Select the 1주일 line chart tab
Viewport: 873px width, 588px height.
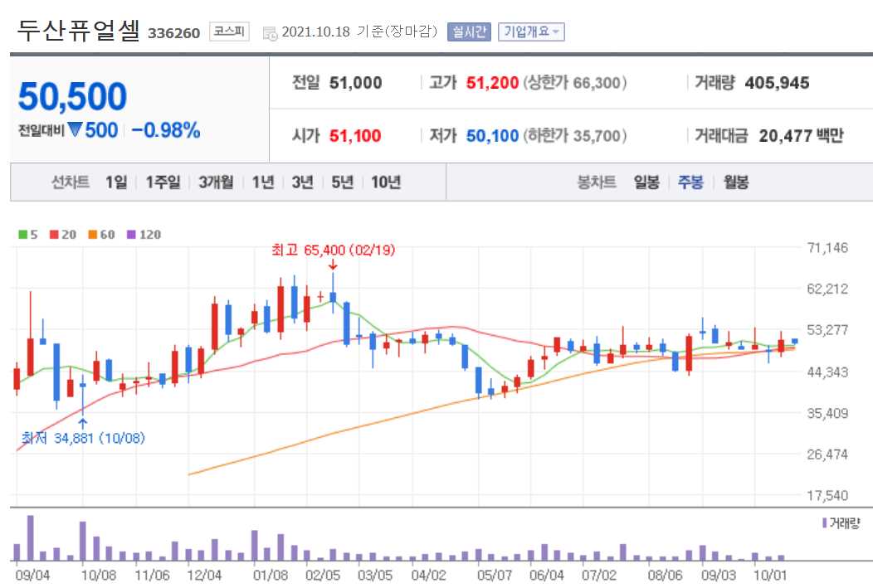pyautogui.click(x=163, y=182)
